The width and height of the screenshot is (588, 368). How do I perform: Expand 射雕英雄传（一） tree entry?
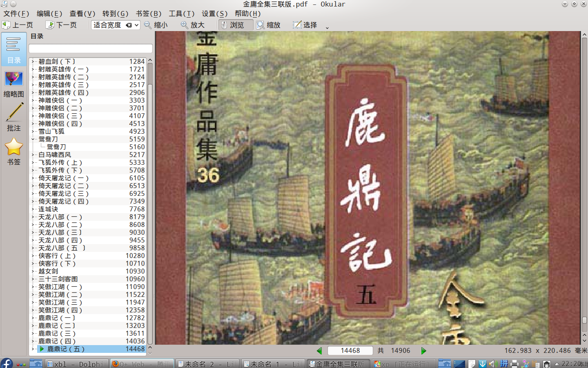[x=33, y=69]
